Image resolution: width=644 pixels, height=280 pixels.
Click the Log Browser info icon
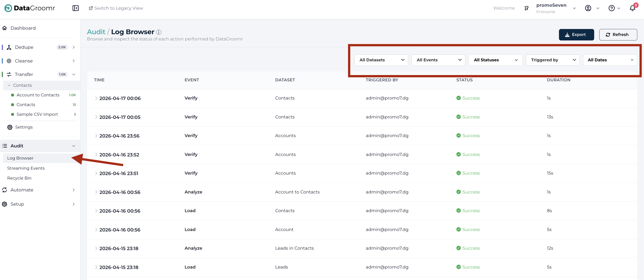click(x=159, y=32)
